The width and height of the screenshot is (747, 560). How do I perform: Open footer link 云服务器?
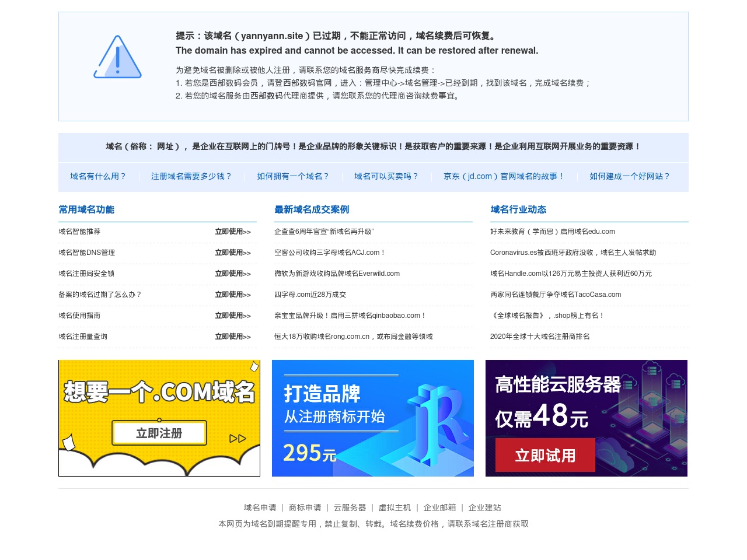click(350, 508)
